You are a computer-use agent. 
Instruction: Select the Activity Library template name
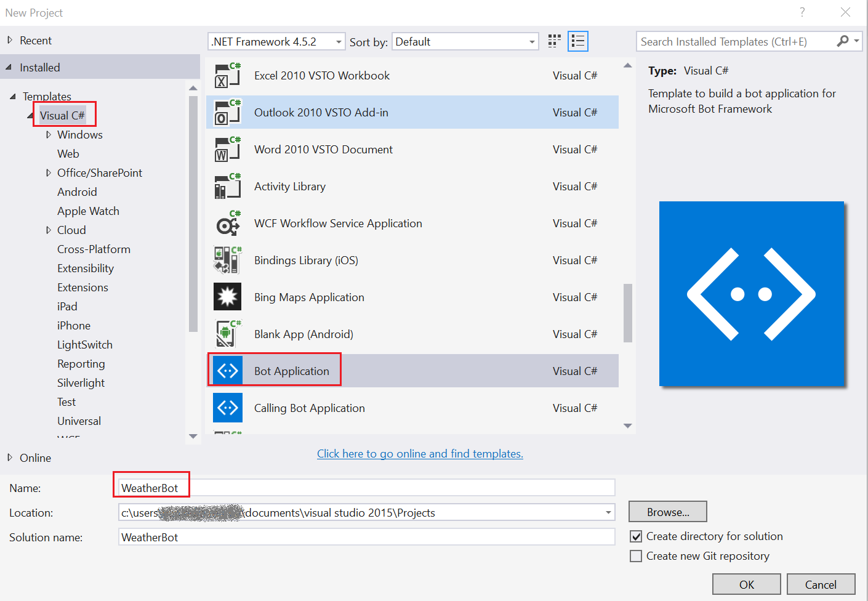290,187
